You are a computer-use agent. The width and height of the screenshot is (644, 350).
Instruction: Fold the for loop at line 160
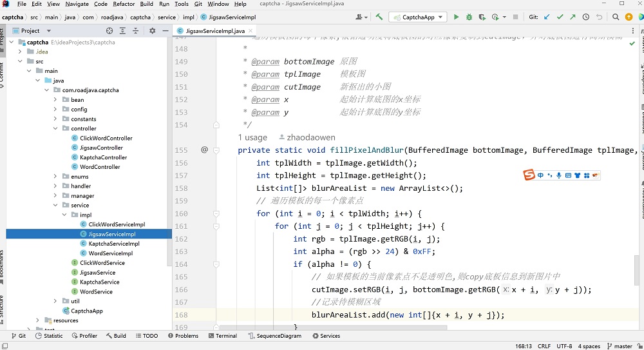pos(216,213)
